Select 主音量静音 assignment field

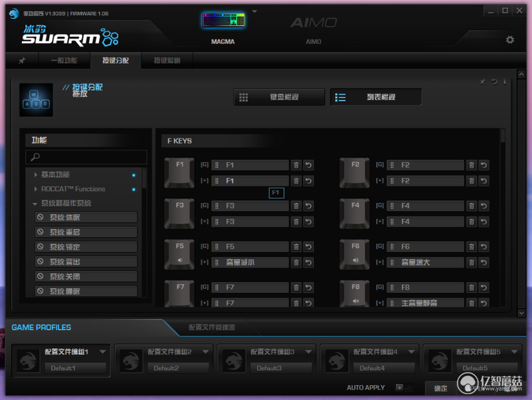(x=425, y=303)
